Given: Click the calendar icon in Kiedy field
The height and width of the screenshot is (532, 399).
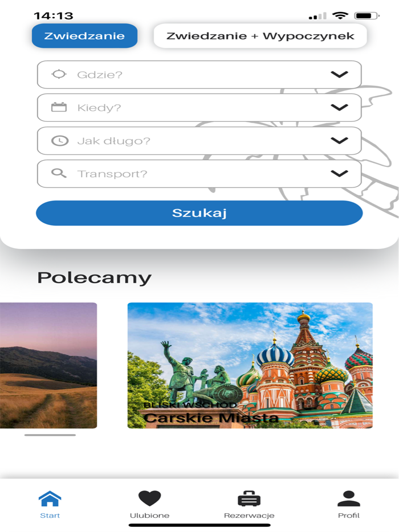Looking at the screenshot, I should pos(59,107).
